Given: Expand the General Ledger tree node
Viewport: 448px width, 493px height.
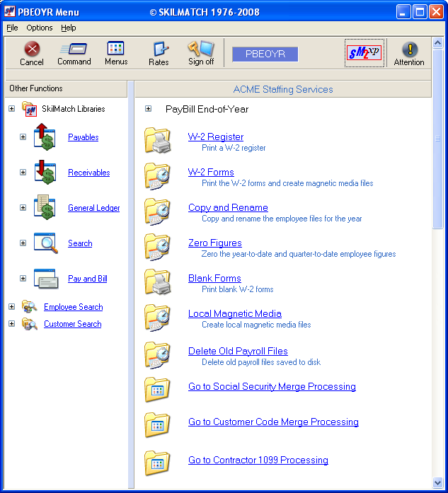Looking at the screenshot, I should click(23, 208).
